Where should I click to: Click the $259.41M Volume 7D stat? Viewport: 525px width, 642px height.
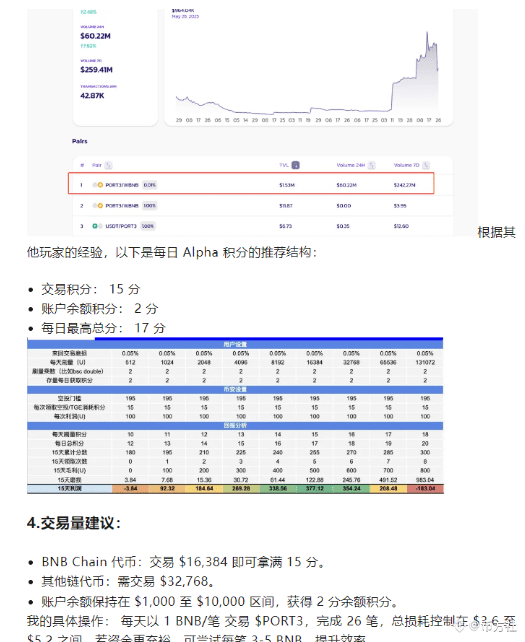tap(96, 70)
